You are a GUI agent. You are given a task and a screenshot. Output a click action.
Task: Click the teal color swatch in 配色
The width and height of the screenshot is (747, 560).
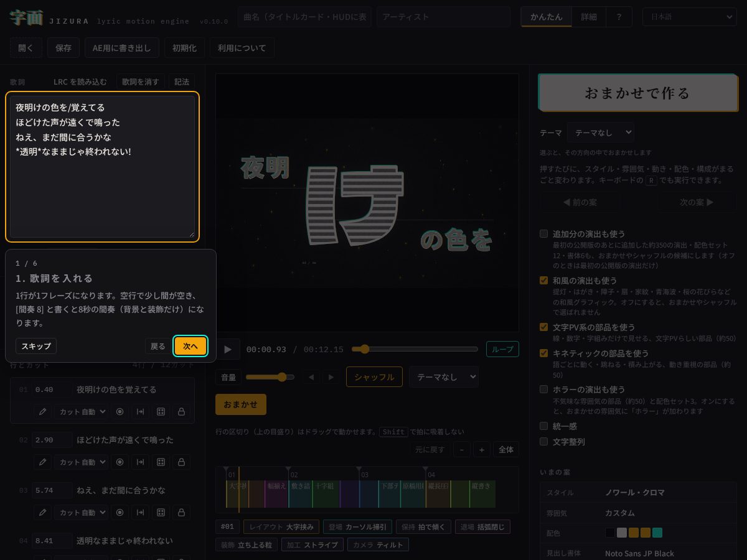(657, 533)
